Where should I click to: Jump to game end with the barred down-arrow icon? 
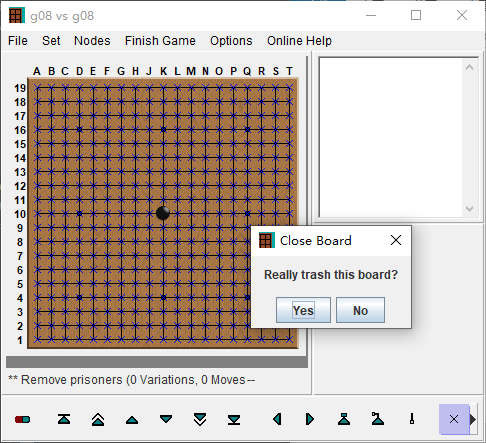[x=234, y=420]
